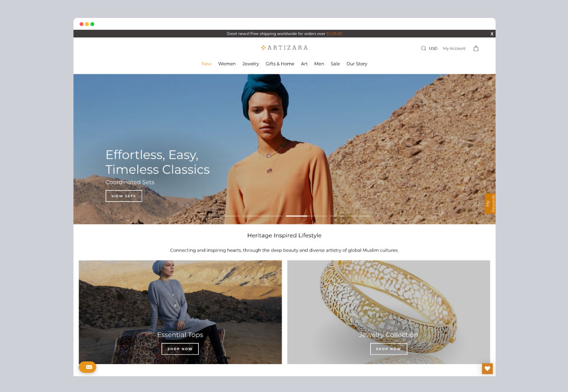The height and width of the screenshot is (392, 568).
Task: Open the My Rewards side tab
Action: tap(490, 203)
